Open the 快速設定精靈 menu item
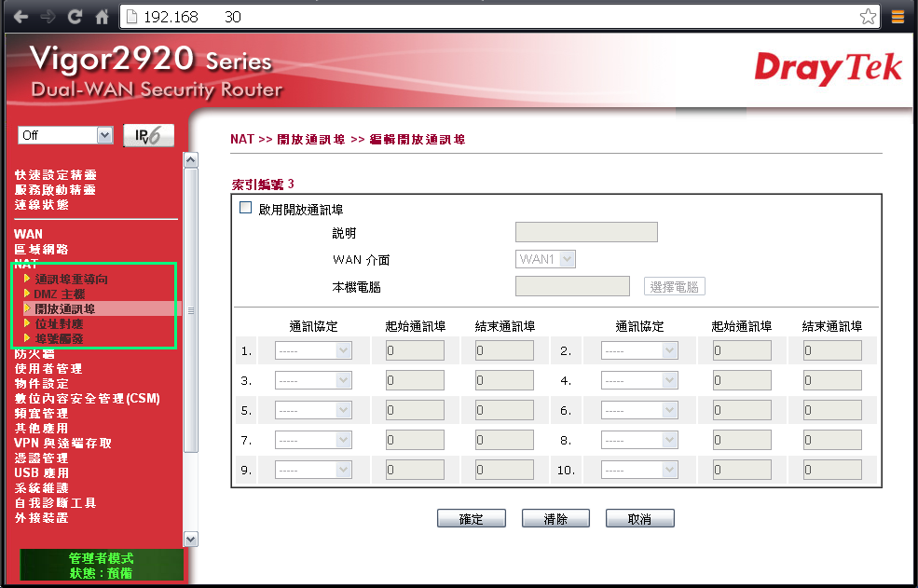The image size is (918, 588). tap(56, 174)
